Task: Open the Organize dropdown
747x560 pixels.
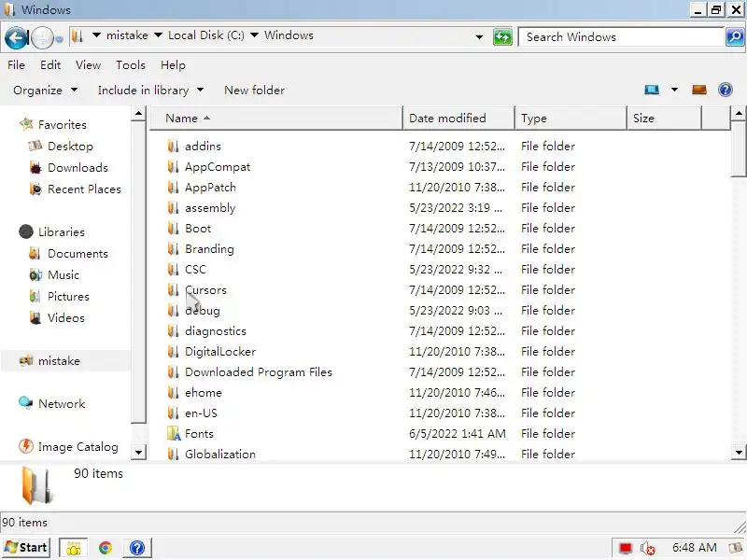Action: [45, 90]
